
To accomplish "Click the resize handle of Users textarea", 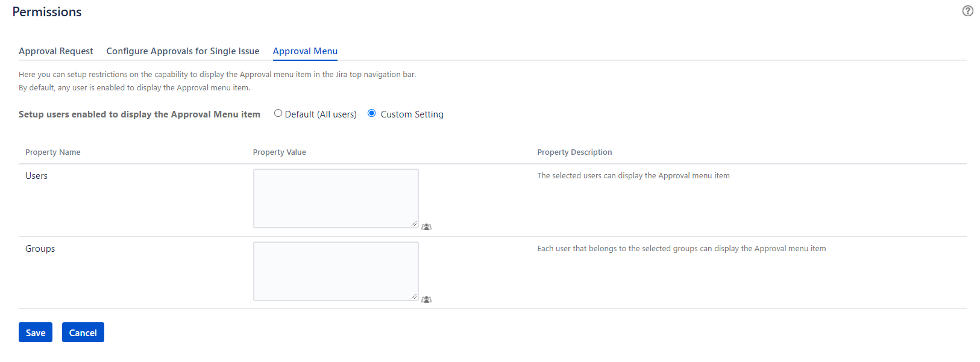I will click(414, 223).
